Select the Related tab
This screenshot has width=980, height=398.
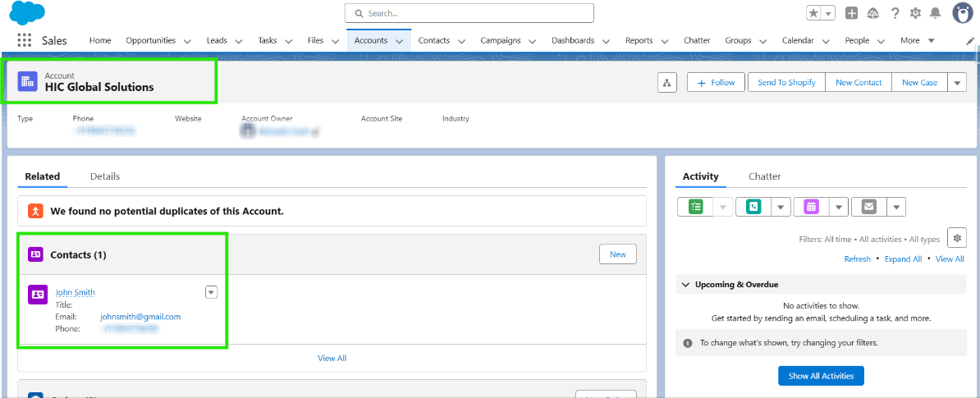pos(43,176)
